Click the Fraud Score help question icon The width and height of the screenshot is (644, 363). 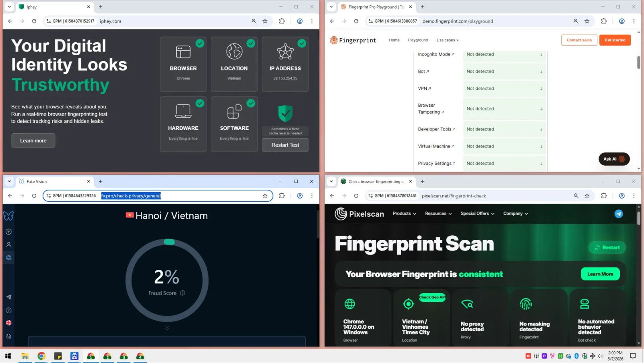pyautogui.click(x=182, y=293)
